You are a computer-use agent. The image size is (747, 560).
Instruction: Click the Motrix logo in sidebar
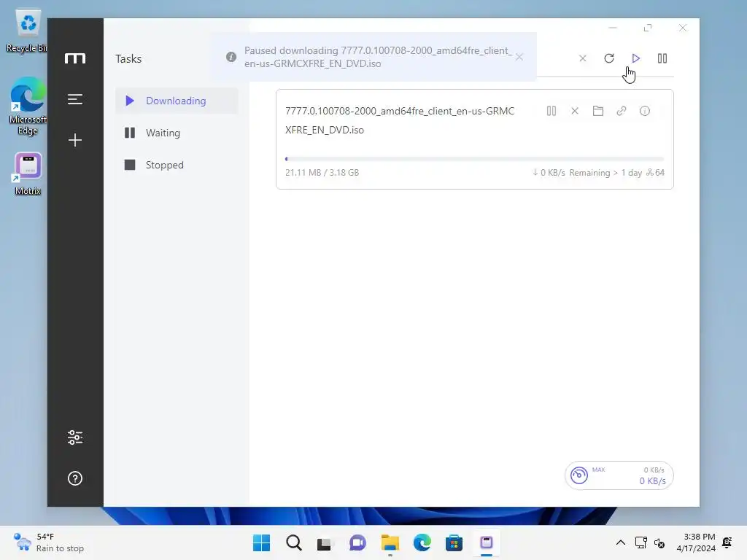75,58
